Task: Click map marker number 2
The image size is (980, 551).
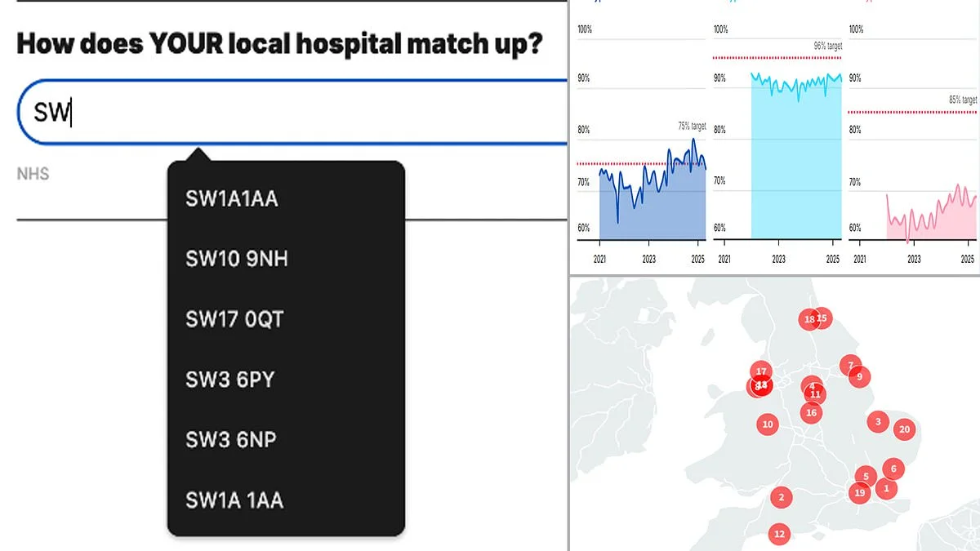Action: [x=782, y=497]
